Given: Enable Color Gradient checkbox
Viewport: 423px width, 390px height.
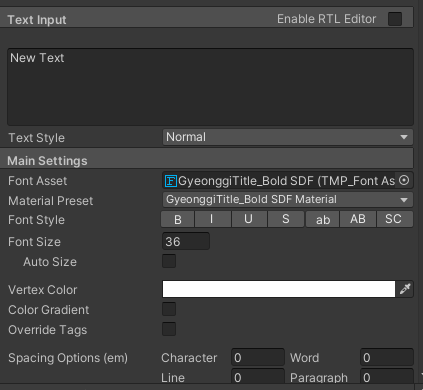Looking at the screenshot, I should tap(169, 309).
